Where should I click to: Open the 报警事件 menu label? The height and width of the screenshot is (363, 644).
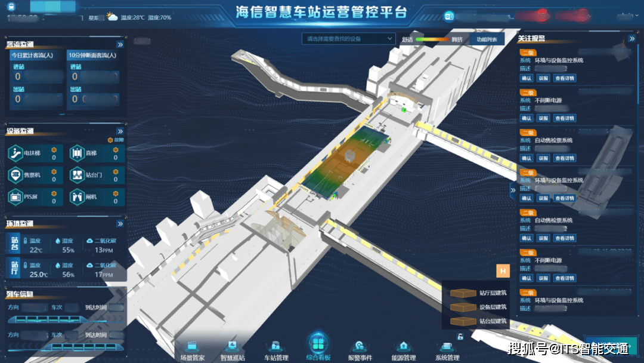(x=360, y=358)
